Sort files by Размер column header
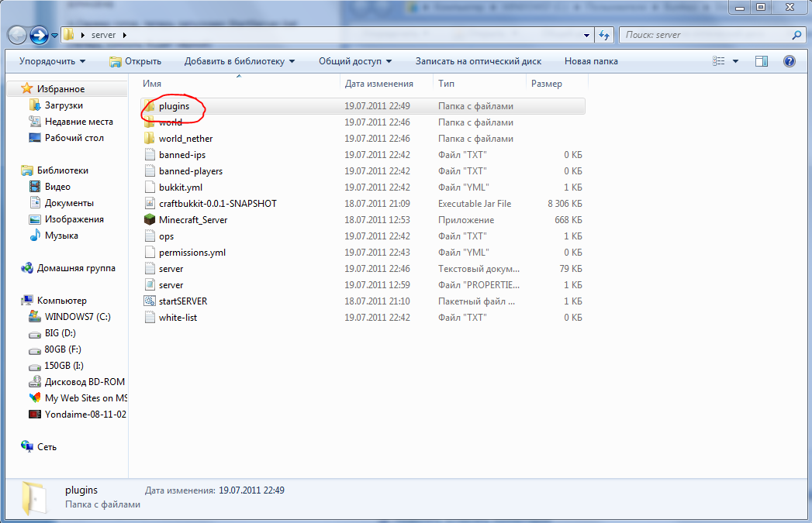The height and width of the screenshot is (523, 812). 547,84
